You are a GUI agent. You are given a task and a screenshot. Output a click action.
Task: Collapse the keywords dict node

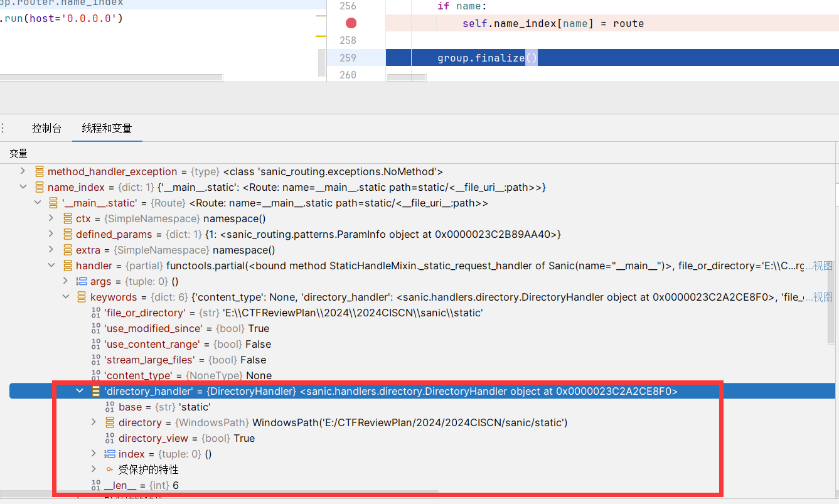tap(66, 297)
